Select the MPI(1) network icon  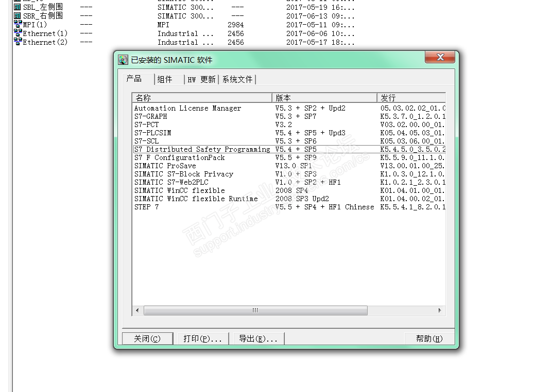(18, 24)
